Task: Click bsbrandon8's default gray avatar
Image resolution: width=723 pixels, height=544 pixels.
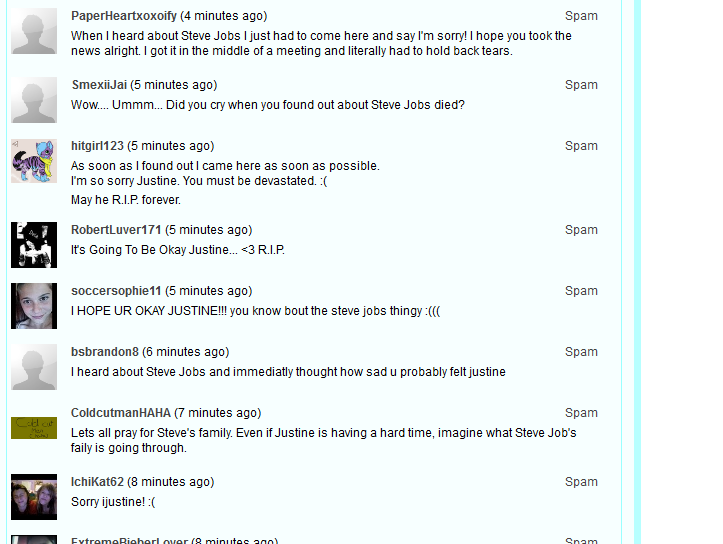Action: pyautogui.click(x=34, y=367)
